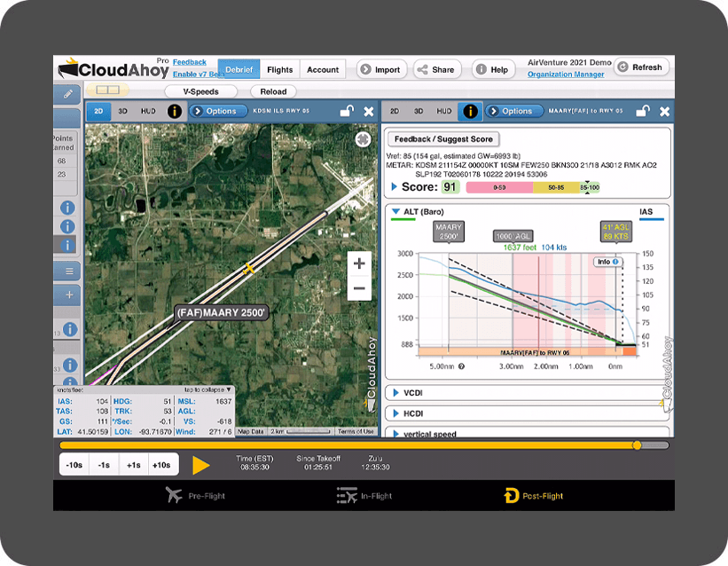Open the Pre-Flight section
The image size is (728, 566).
click(x=195, y=496)
